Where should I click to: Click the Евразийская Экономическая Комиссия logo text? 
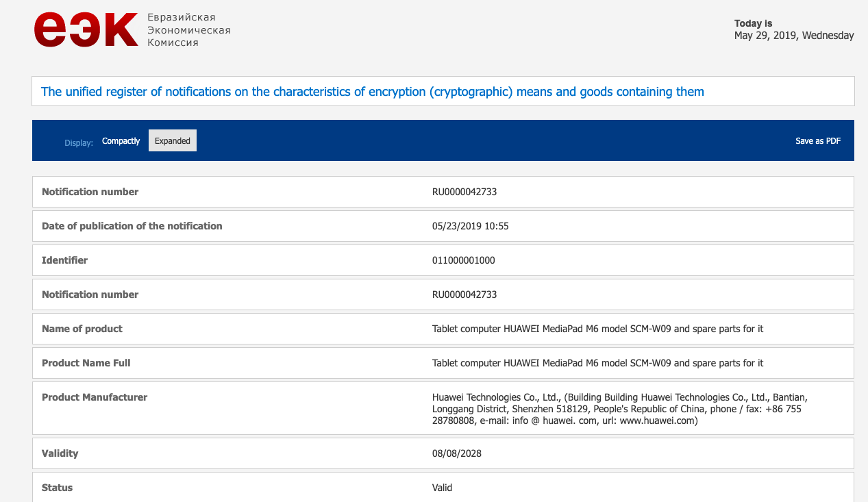188,30
